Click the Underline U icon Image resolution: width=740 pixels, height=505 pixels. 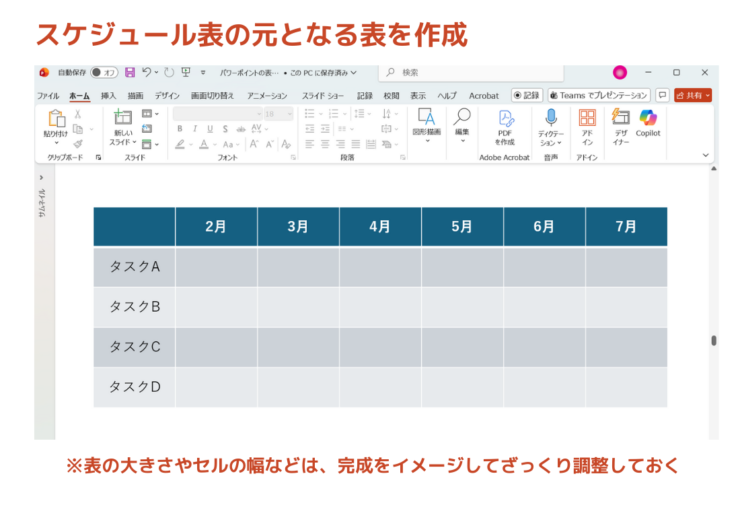tap(210, 129)
